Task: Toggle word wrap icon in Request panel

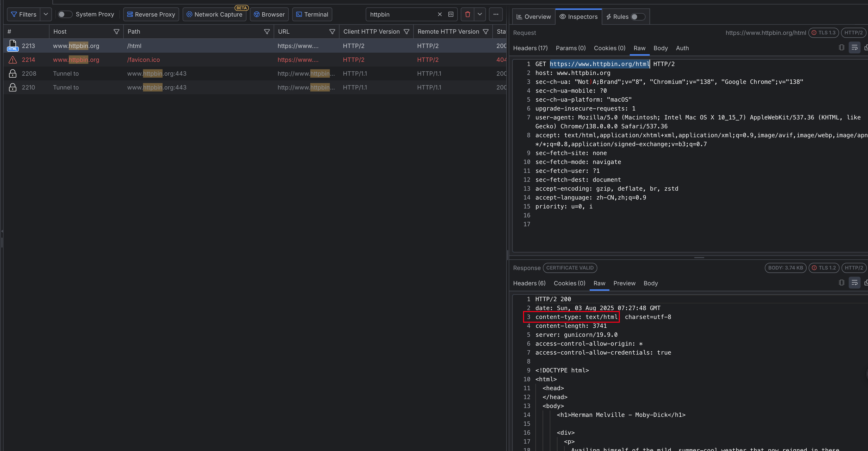Action: coord(854,48)
